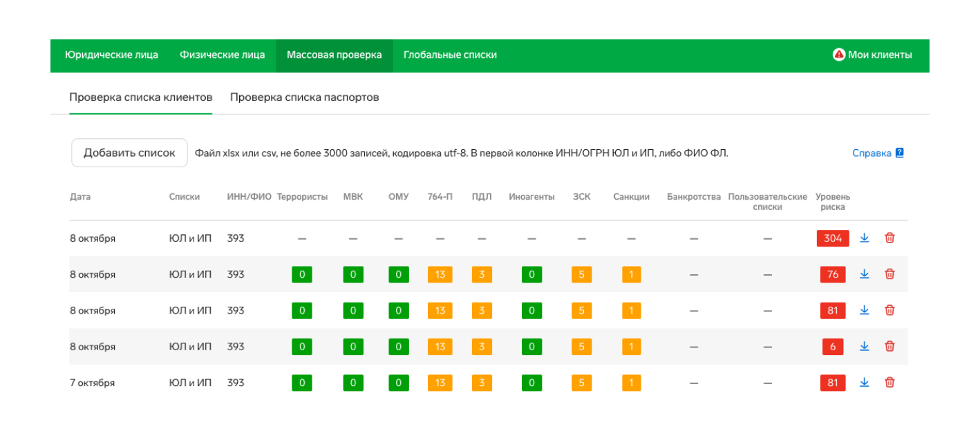Open the Справка help link
Image resolution: width=980 pixels, height=440 pixels.
(x=871, y=153)
